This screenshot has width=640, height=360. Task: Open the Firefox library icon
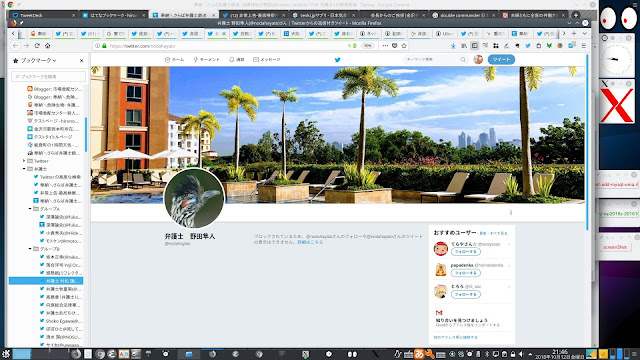tap(464, 46)
